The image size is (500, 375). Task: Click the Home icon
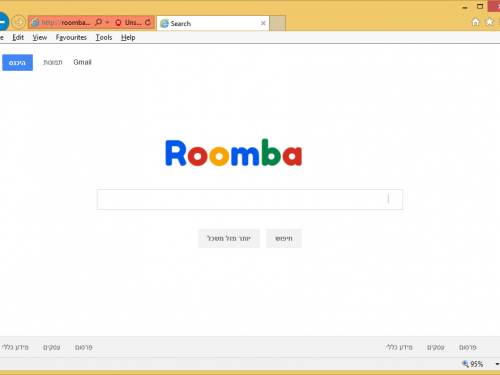475,22
